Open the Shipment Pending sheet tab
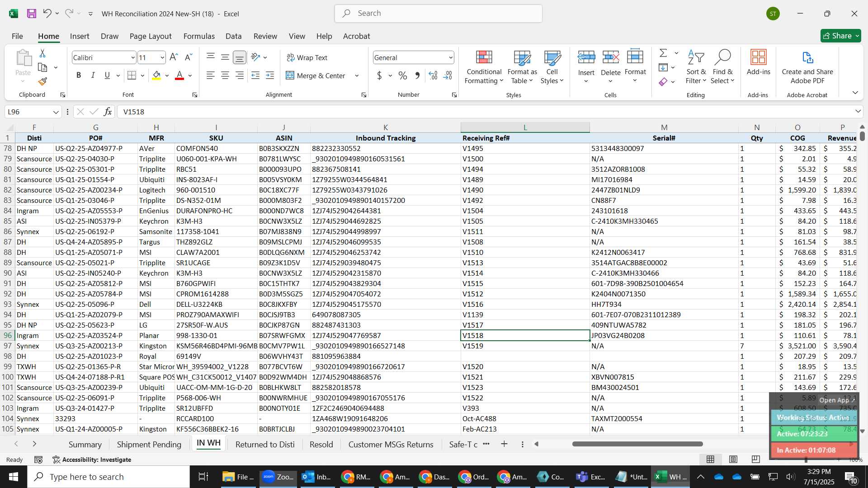Viewport: 868px width, 488px height. [x=149, y=444]
